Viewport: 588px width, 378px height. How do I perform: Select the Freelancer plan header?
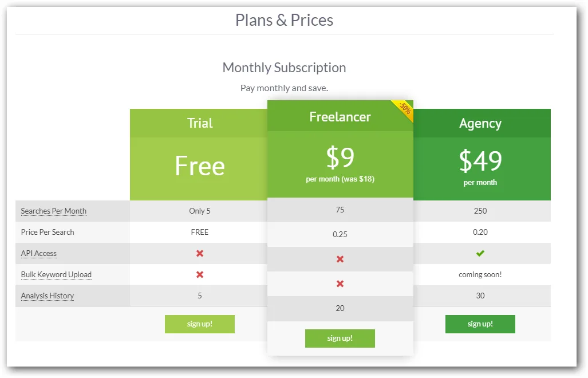340,117
